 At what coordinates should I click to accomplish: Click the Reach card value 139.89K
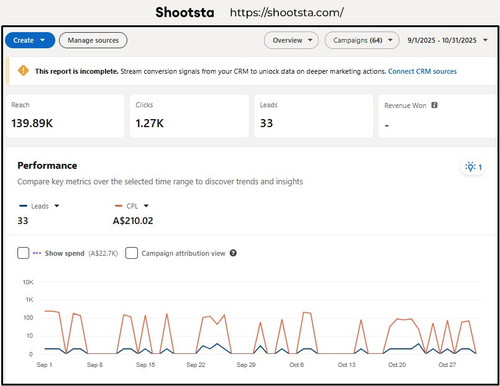pyautogui.click(x=32, y=124)
